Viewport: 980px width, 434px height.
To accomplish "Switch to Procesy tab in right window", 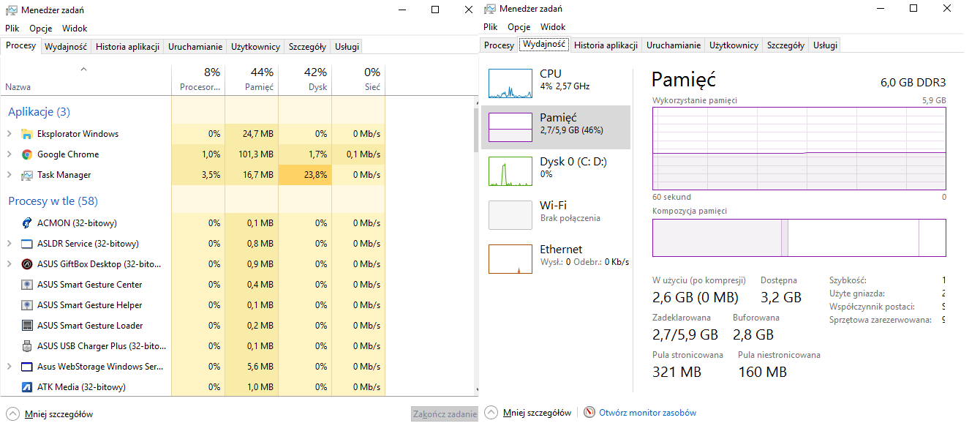I will click(500, 45).
